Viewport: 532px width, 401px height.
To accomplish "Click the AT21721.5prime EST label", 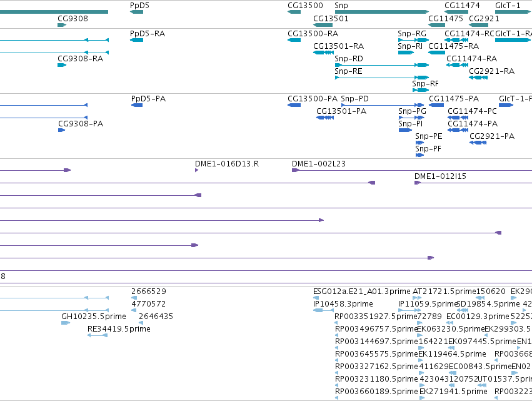I will tap(444, 292).
